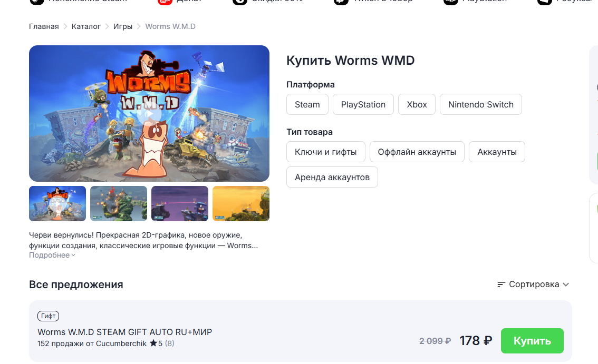Click the Все предложения heading
598x364 pixels.
tap(76, 284)
